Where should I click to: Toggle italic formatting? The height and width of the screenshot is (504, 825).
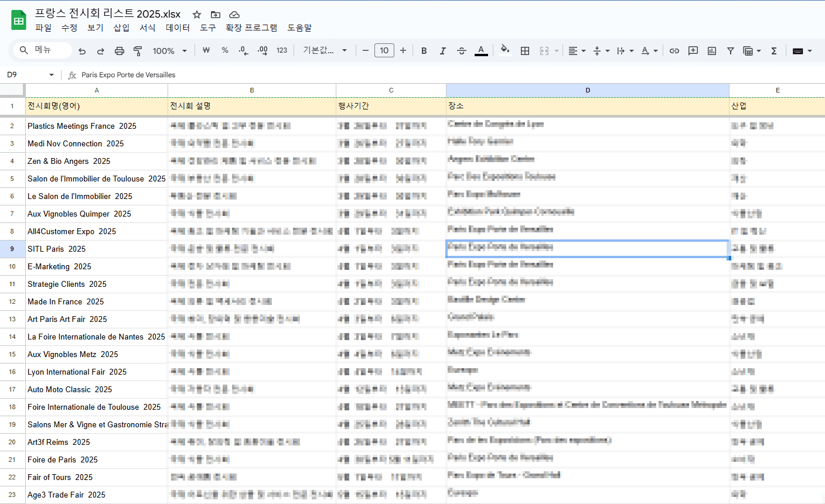click(x=443, y=51)
